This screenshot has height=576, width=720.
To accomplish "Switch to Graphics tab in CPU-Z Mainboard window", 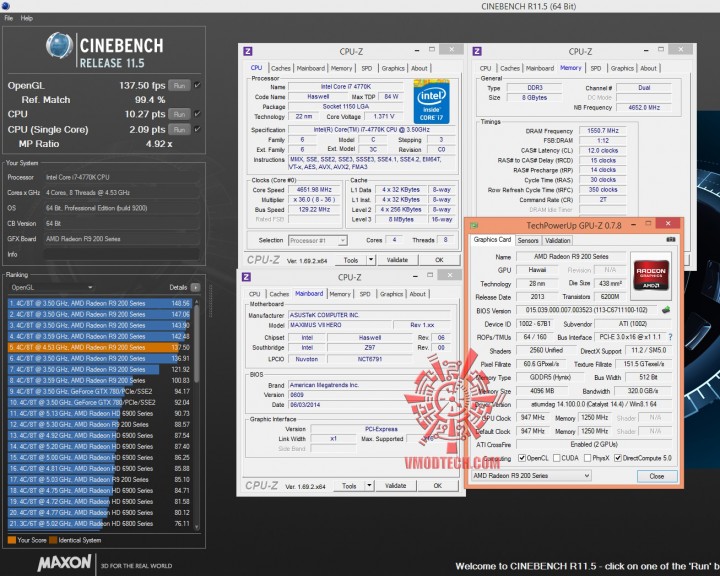I will pos(391,294).
